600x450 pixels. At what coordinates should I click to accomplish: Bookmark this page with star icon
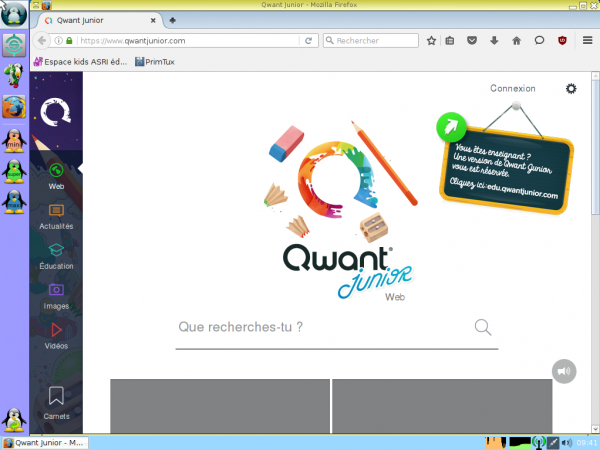[431, 41]
